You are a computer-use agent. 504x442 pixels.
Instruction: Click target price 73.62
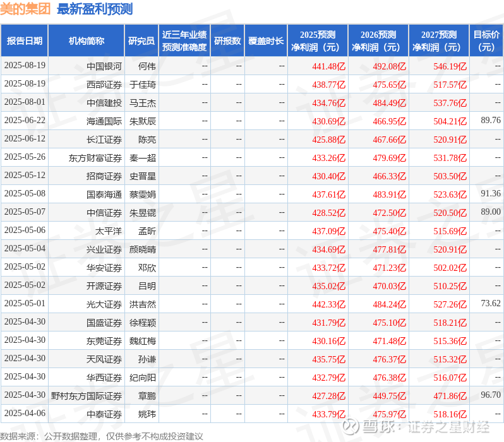click(x=491, y=304)
